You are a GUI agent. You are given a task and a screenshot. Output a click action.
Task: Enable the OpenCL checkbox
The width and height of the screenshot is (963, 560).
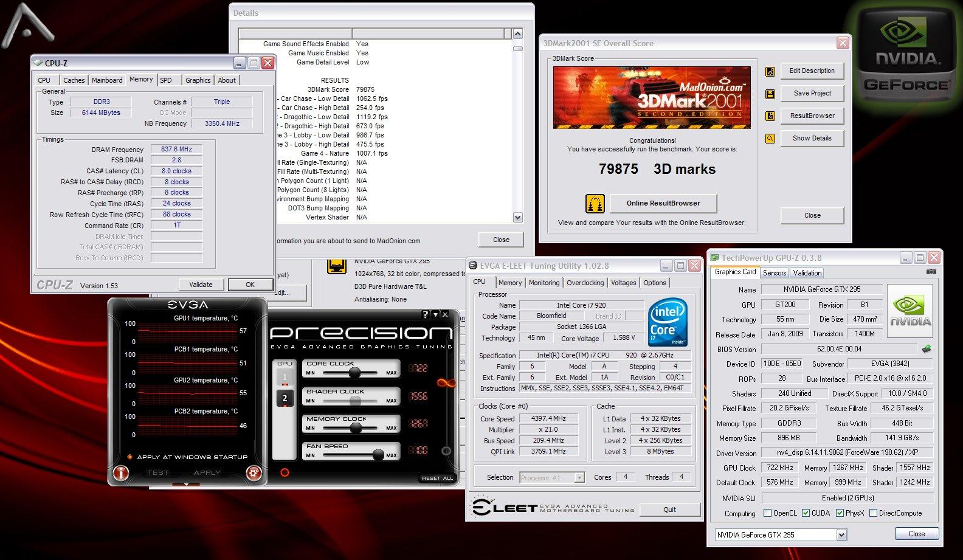pos(767,513)
